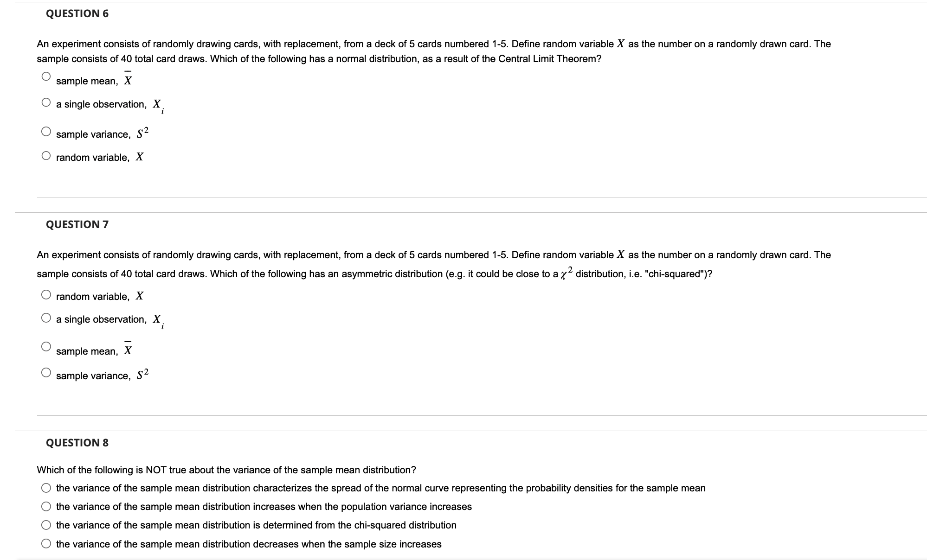Choose option about population variance increasing
Viewport: 927px width, 560px height.
pos(46,506)
